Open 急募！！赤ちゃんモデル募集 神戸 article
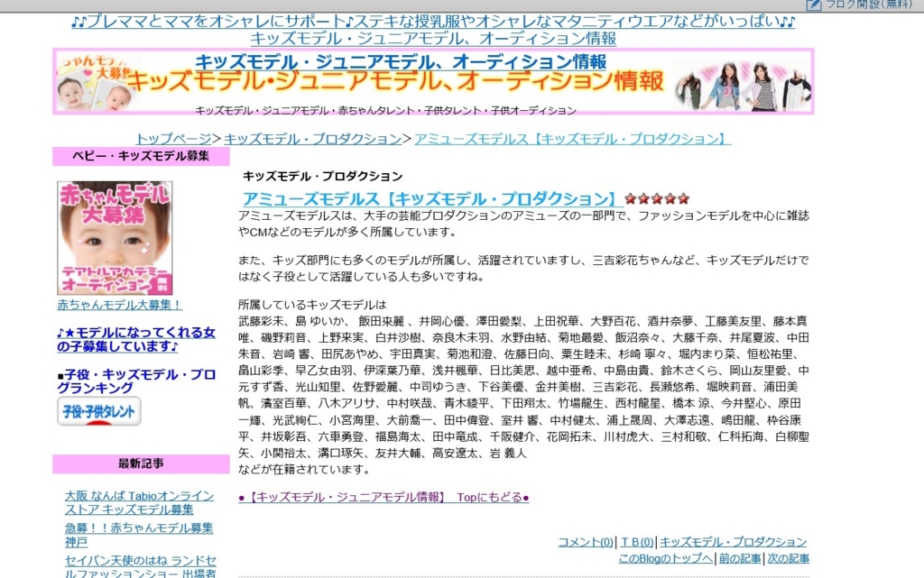This screenshot has width=924, height=578. (138, 535)
